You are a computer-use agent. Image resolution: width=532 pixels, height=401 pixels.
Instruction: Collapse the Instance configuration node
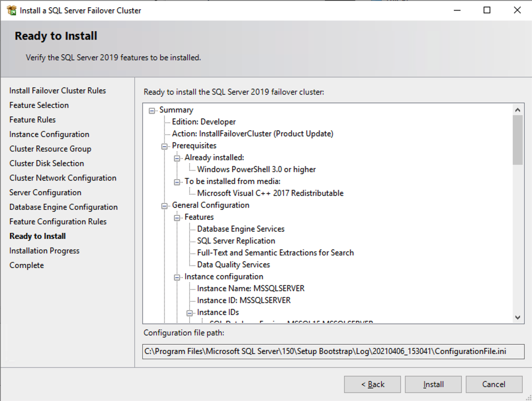coord(177,277)
